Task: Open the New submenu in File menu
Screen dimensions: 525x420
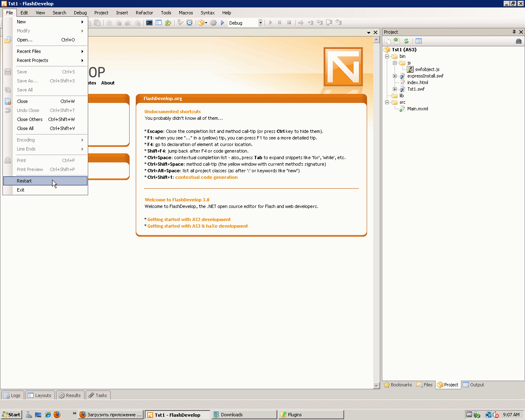Action: (x=45, y=22)
